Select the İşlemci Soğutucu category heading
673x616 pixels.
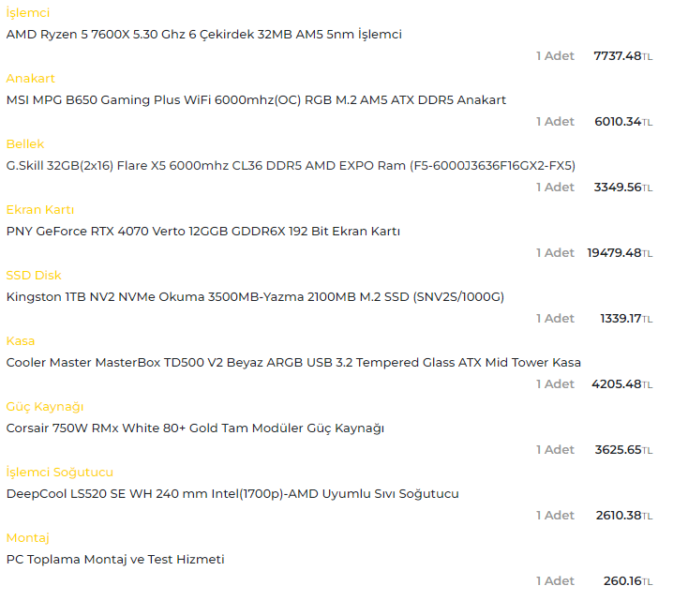coord(59,473)
